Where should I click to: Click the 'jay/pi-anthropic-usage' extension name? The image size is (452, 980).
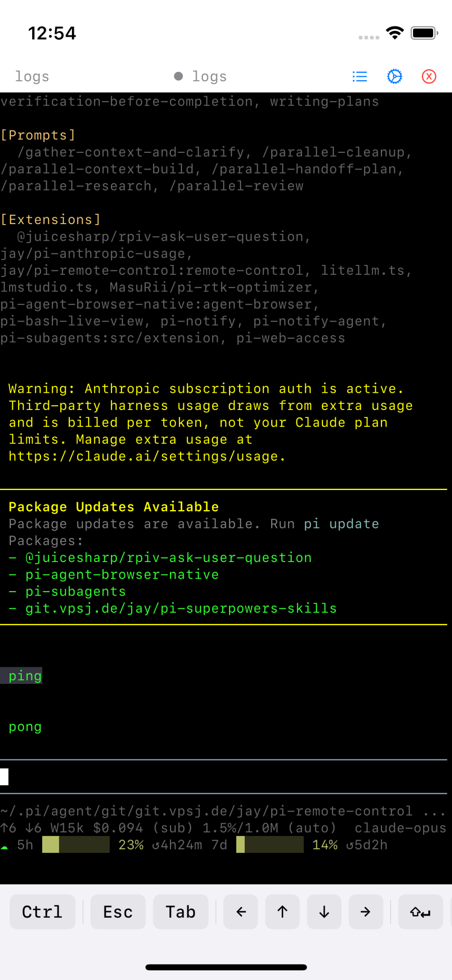pyautogui.click(x=92, y=253)
